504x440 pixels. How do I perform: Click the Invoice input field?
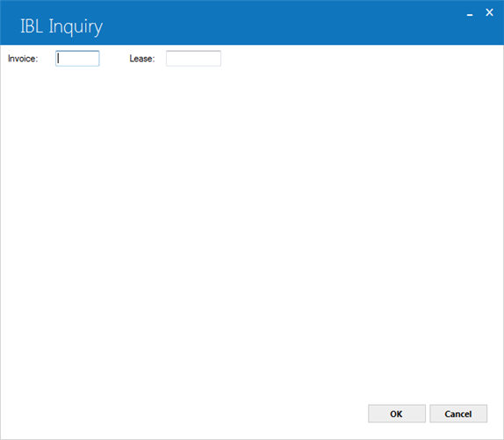point(77,59)
